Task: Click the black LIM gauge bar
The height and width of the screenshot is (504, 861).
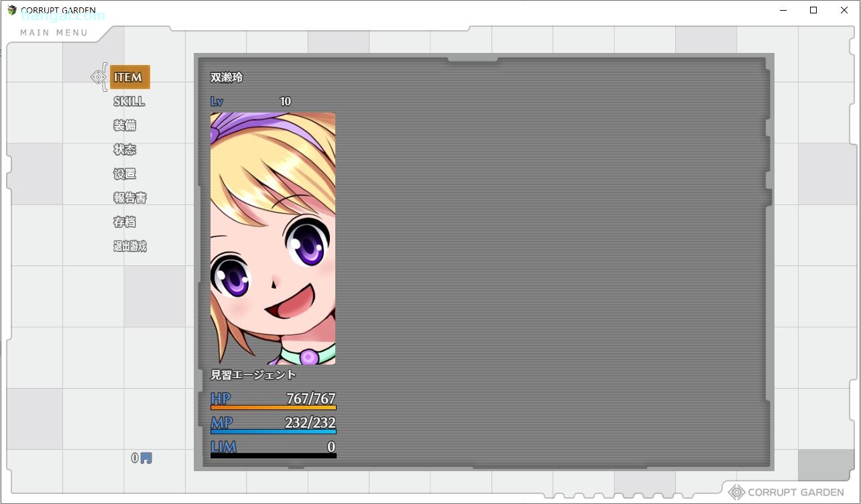Action: coord(274,456)
